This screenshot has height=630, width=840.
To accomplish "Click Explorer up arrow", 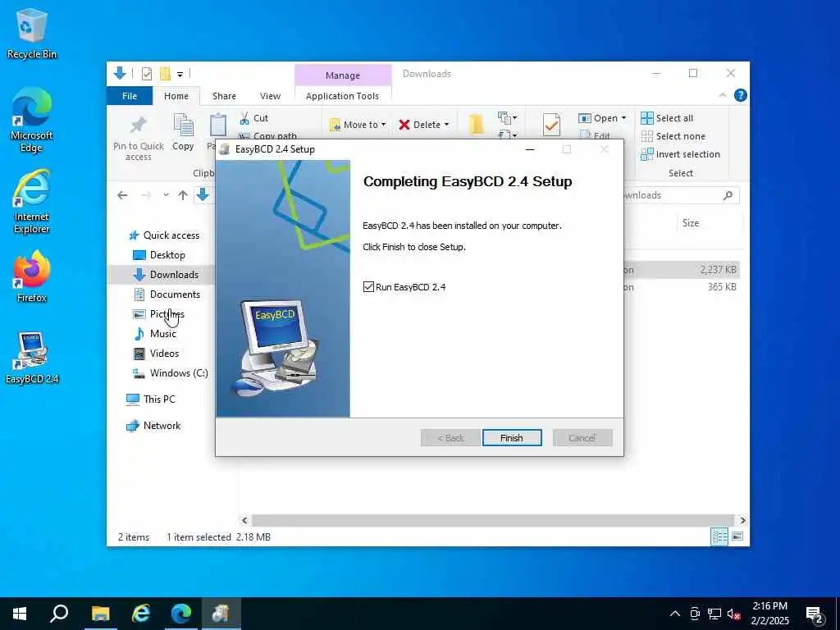I will click(183, 195).
